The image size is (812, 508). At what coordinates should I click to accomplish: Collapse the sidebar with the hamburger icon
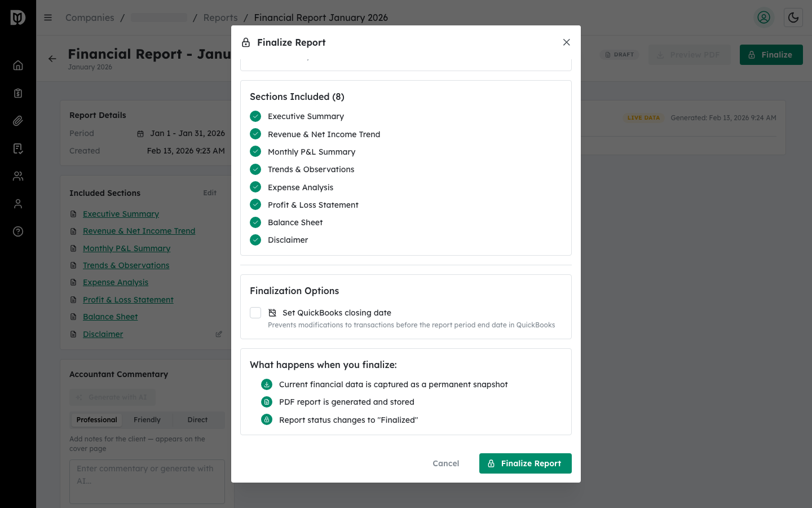[x=48, y=17]
